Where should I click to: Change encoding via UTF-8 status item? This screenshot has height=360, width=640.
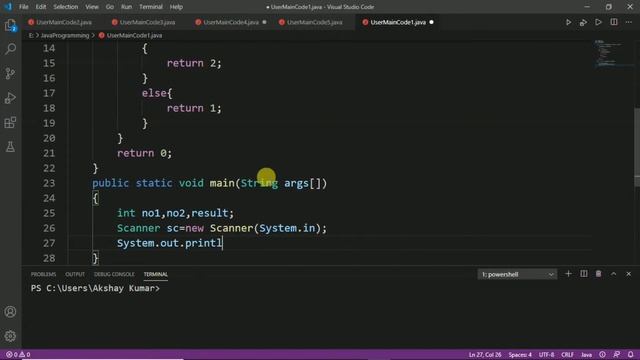tap(547, 355)
